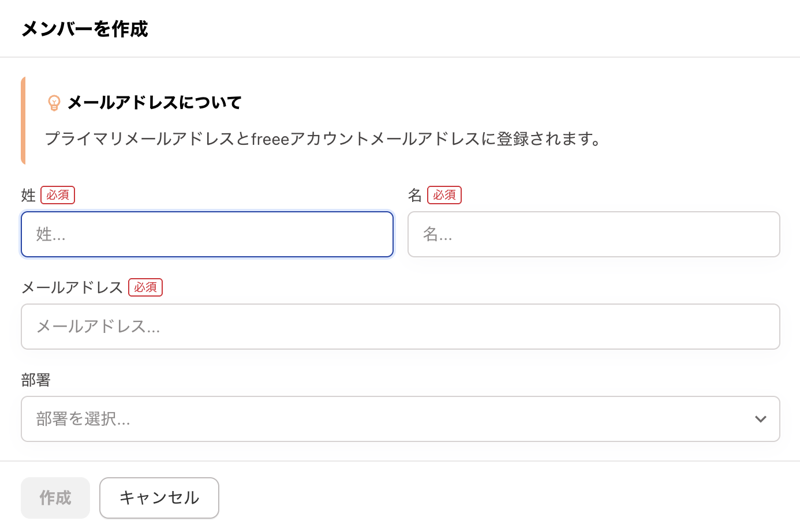Screen dimensions: 800x532
Task: Click the メンバーを作成 dialog title
Action: coord(84,28)
